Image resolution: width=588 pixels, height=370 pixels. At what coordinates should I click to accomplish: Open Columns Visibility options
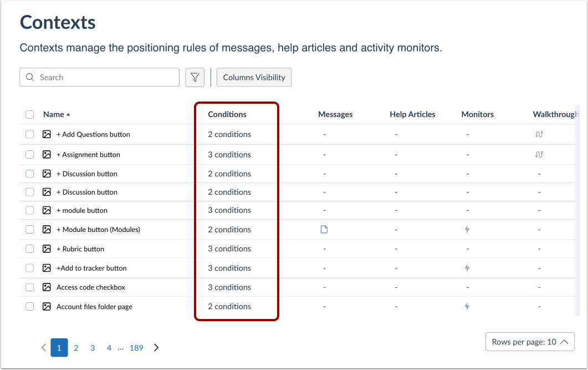coord(254,77)
